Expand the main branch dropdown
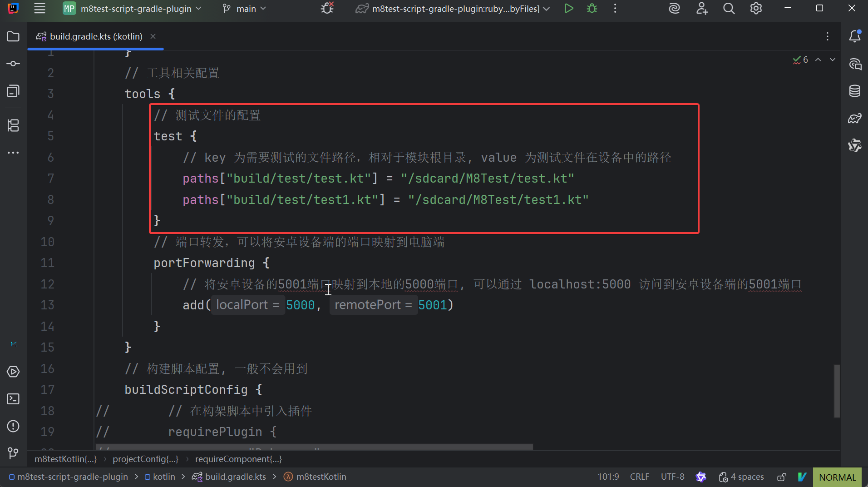 245,9
